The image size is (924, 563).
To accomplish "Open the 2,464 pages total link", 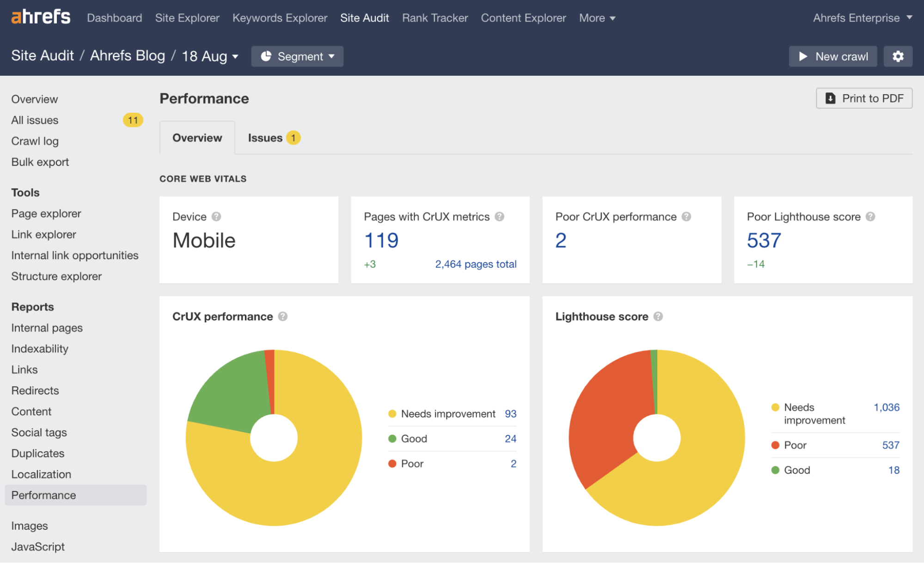I will click(x=476, y=264).
